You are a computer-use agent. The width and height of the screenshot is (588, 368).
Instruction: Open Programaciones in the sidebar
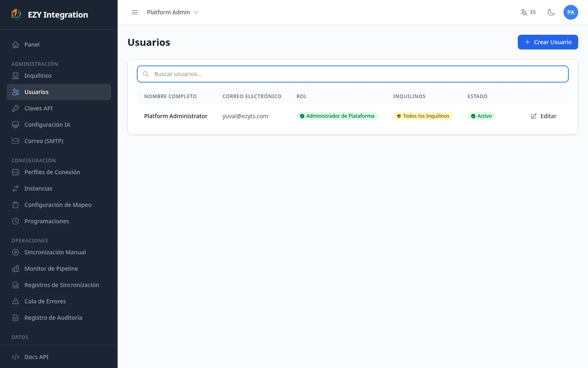59,221
